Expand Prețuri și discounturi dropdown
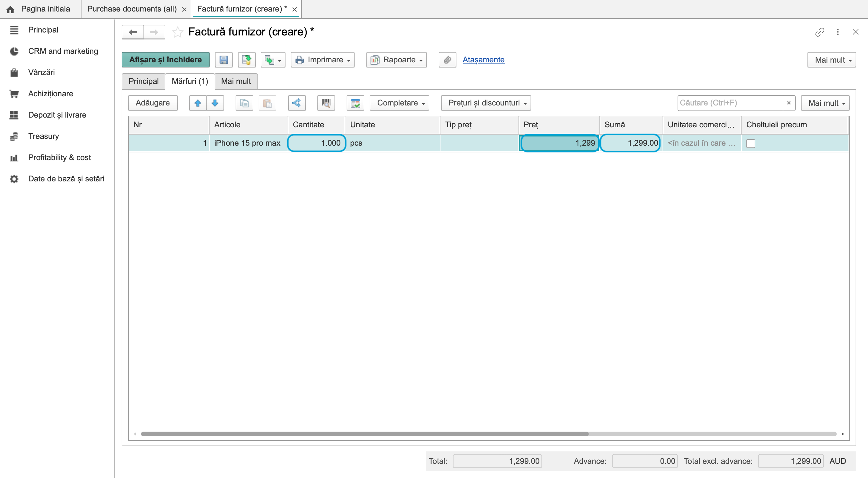This screenshot has height=478, width=868. [x=486, y=103]
